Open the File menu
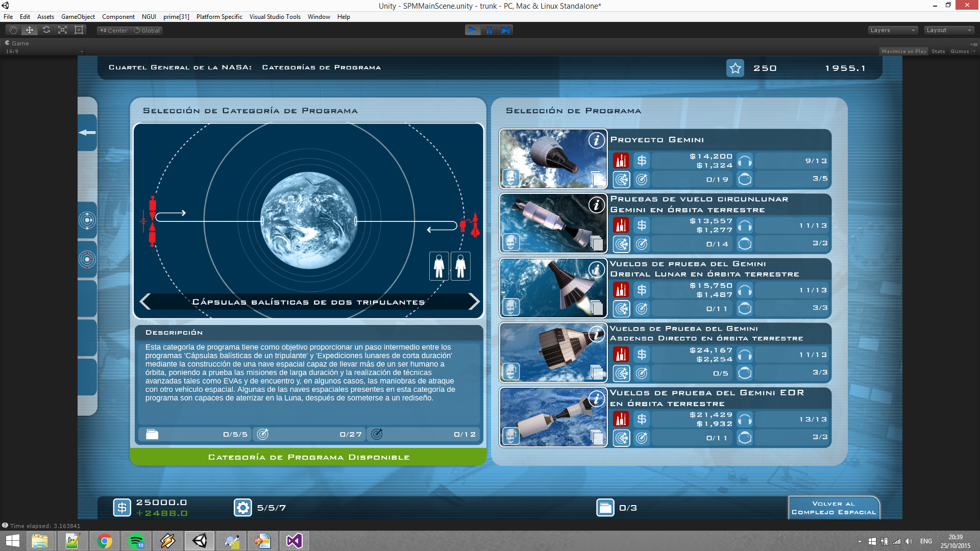Viewport: 980px width, 551px height. click(x=8, y=17)
